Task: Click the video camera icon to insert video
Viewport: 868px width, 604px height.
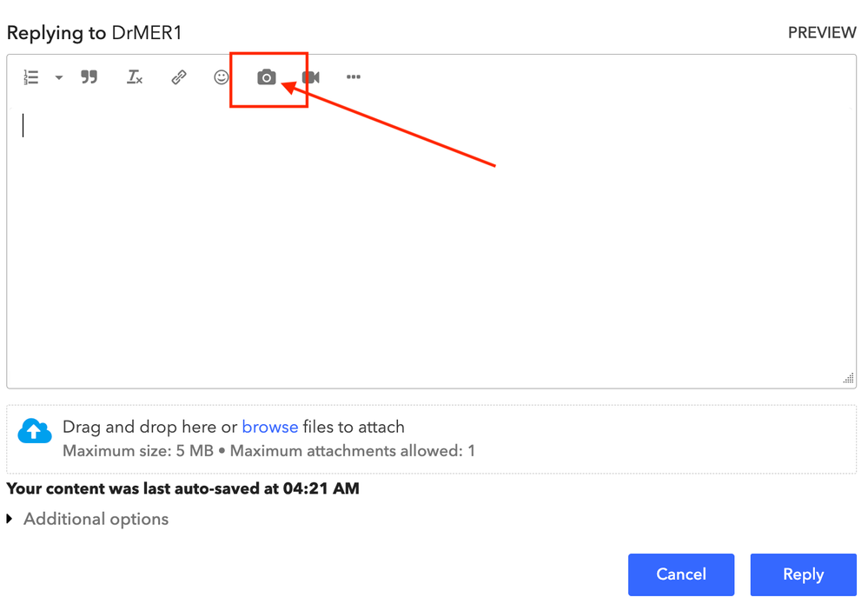Action: [311, 77]
